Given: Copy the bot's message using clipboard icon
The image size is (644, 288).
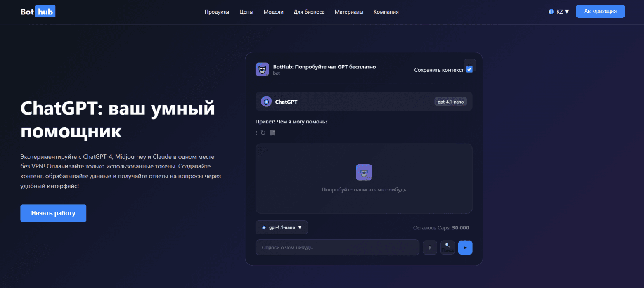Looking at the screenshot, I should 272,132.
